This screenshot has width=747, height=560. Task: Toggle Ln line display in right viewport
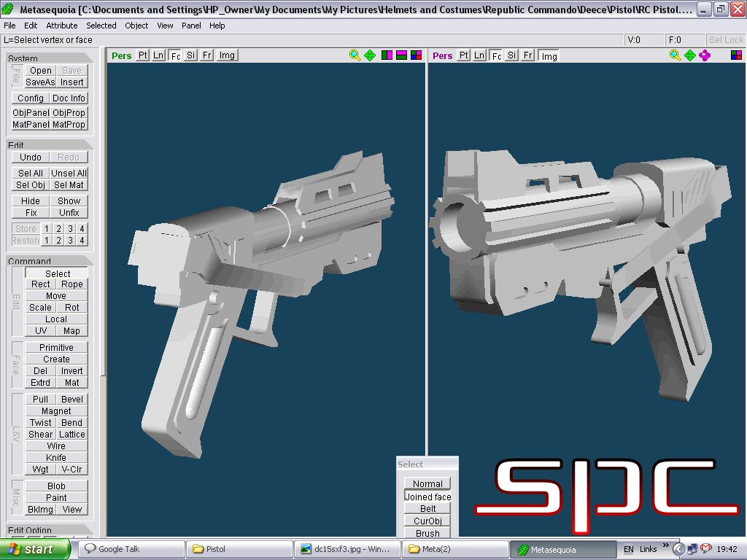[x=479, y=55]
